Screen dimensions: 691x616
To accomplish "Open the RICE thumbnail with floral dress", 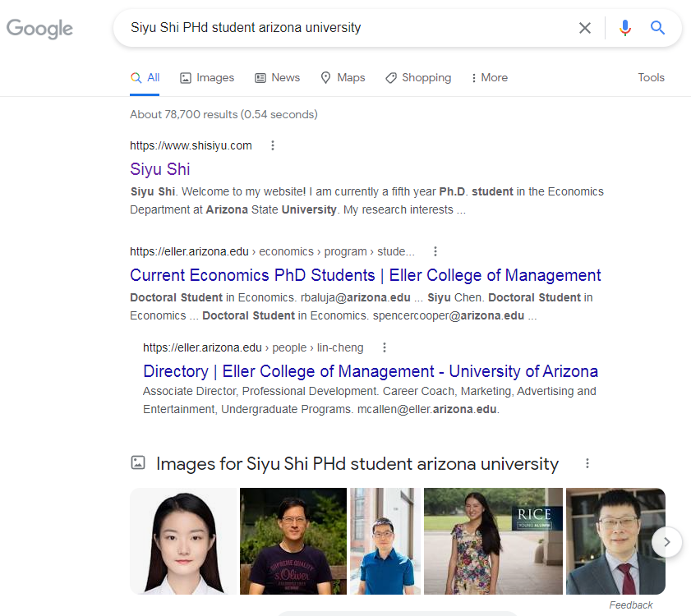I will coord(493,541).
